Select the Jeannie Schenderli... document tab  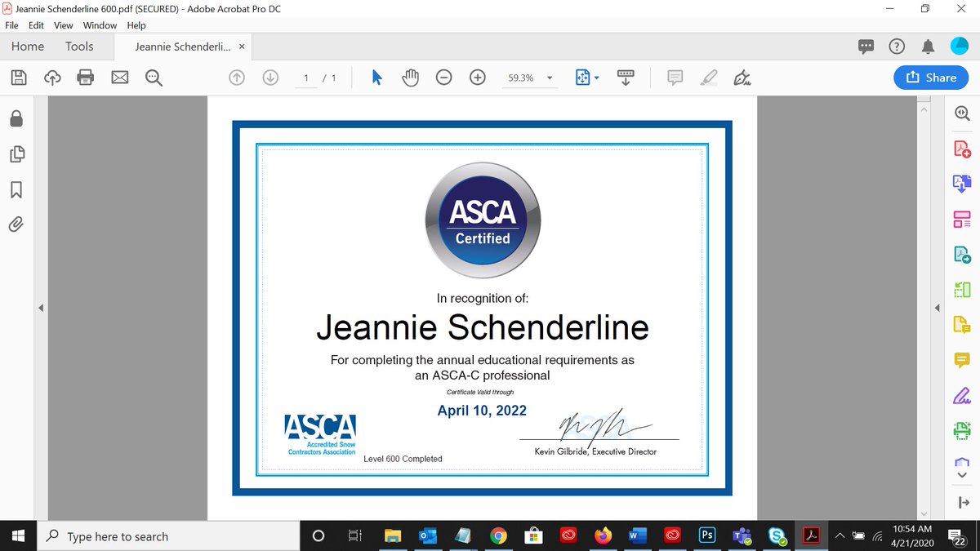(x=183, y=47)
